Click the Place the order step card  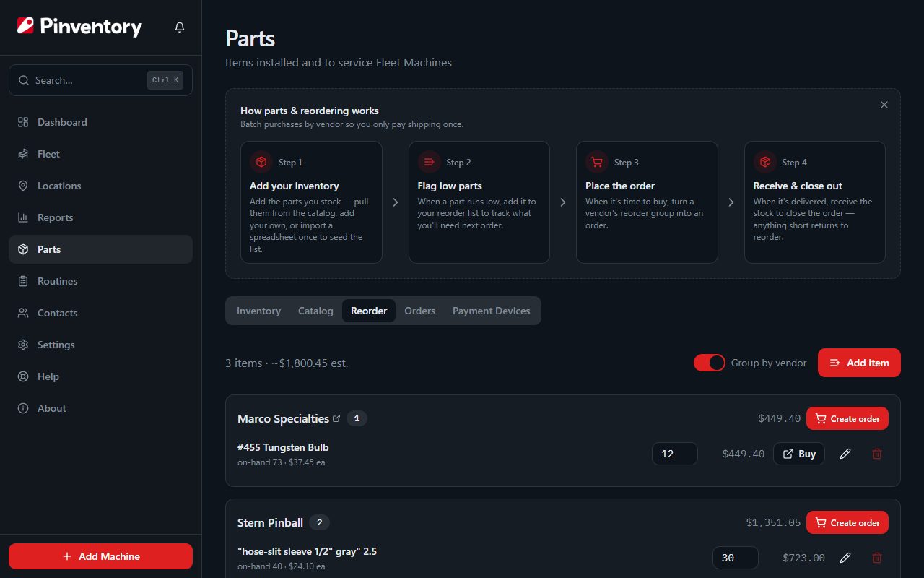click(x=647, y=202)
